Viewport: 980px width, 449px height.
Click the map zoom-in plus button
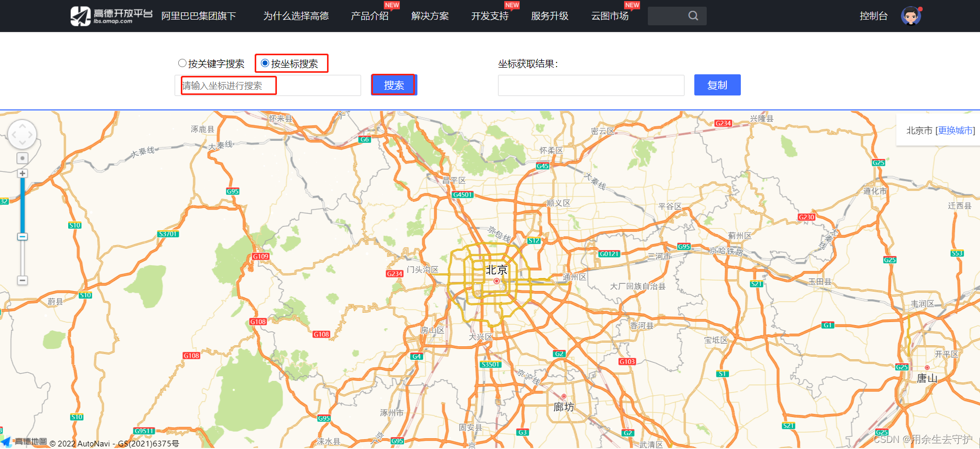(x=22, y=173)
